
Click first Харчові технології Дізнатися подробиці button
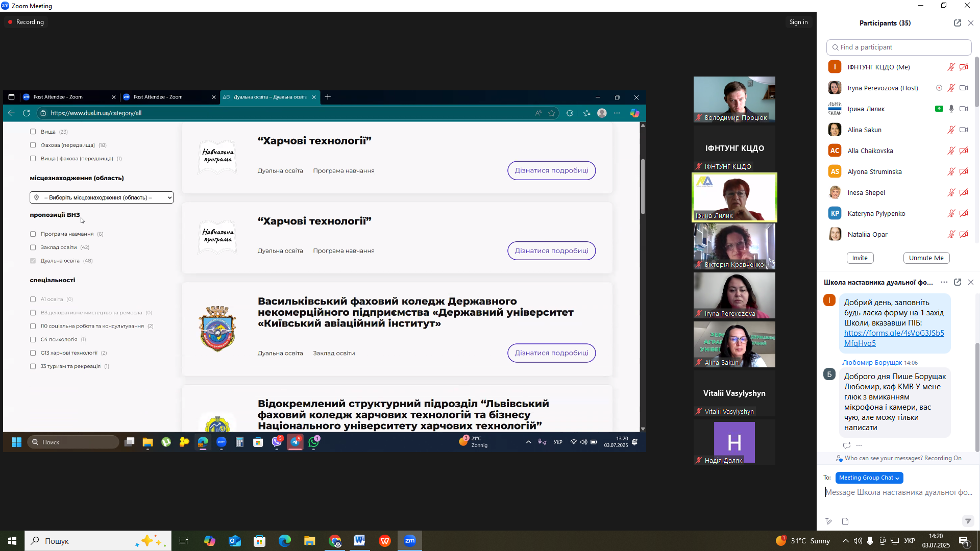pyautogui.click(x=551, y=170)
